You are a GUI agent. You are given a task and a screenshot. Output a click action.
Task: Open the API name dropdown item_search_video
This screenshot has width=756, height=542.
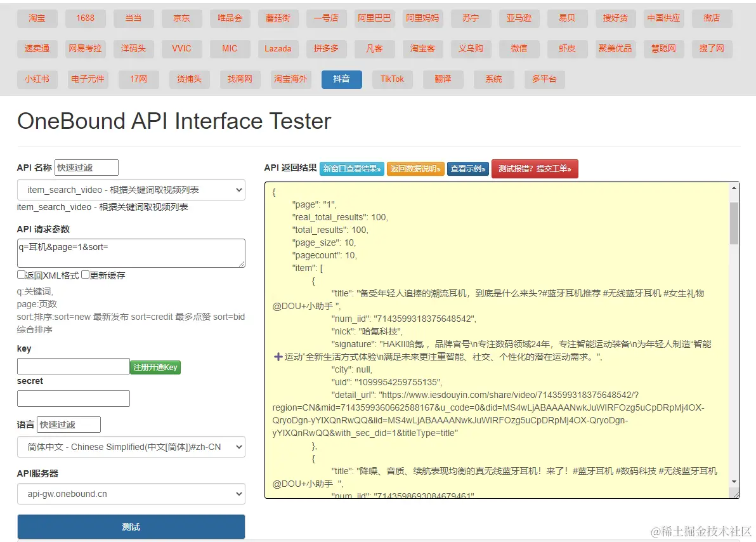point(131,190)
